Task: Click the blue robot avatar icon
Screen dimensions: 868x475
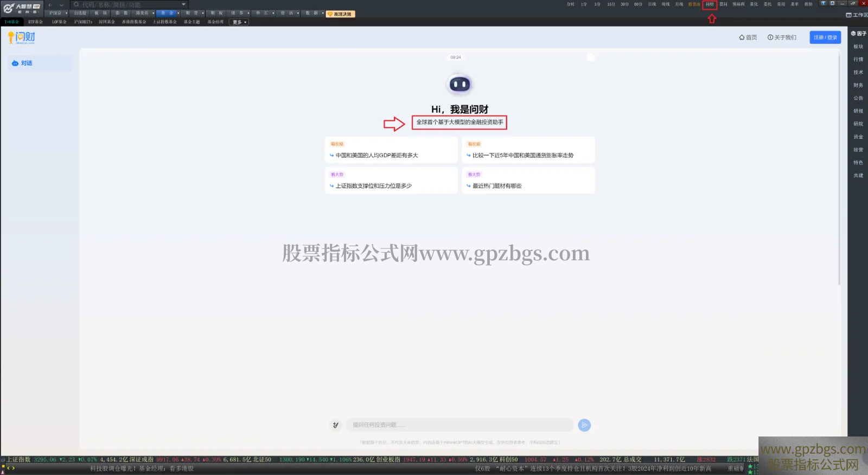Action: [x=459, y=85]
